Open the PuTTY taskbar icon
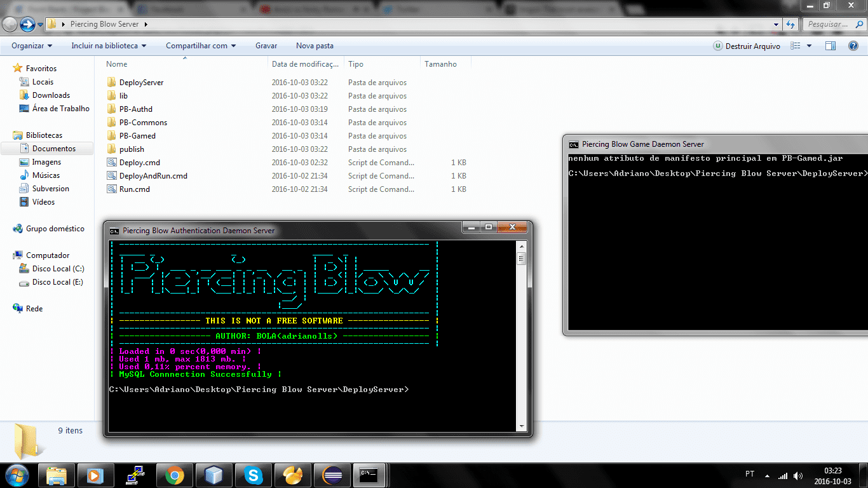Screen dimensions: 868x488 click(135, 475)
